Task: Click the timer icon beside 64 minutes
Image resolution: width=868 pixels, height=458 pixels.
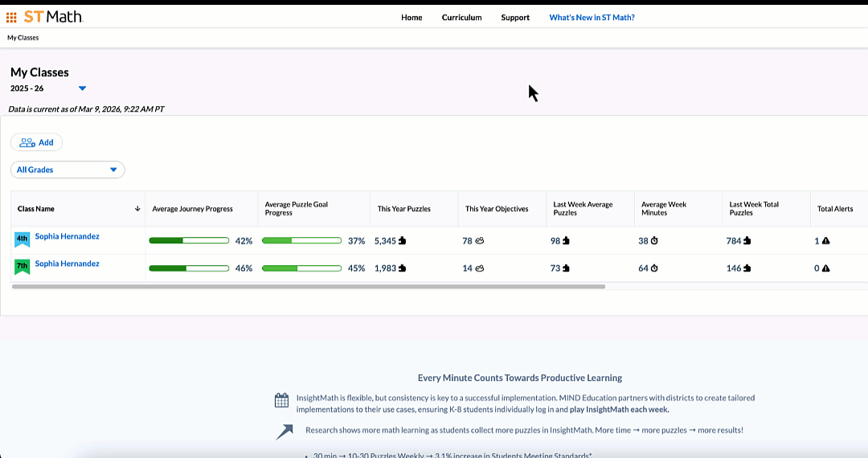Action: click(654, 268)
